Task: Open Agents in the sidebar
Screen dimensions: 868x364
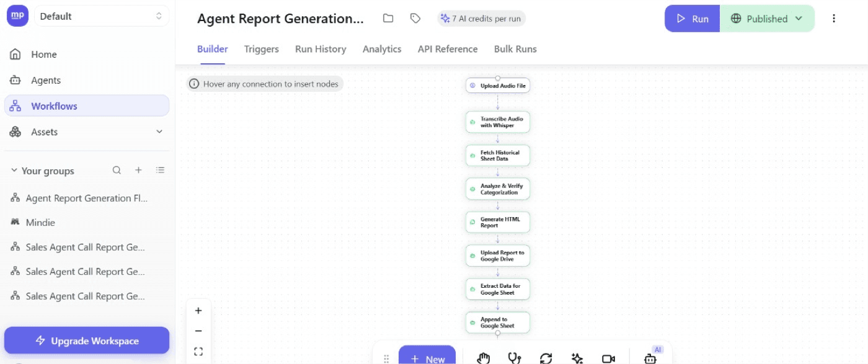Action: coord(87,80)
